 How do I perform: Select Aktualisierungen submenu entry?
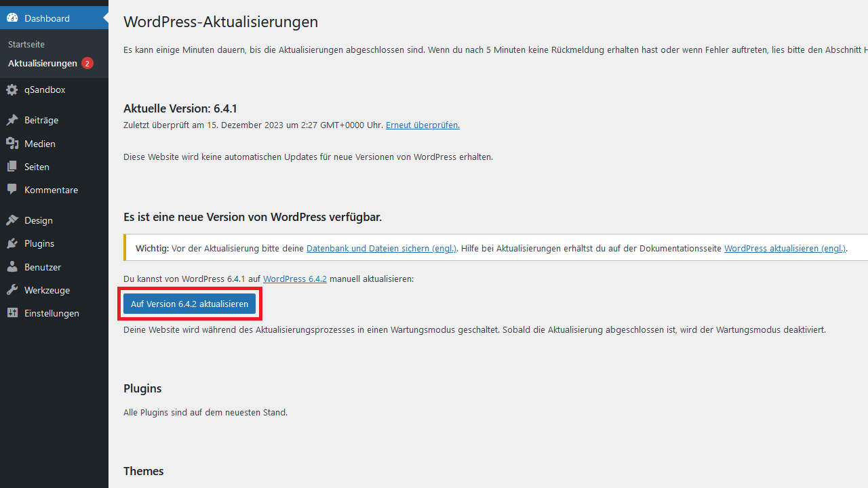click(x=43, y=63)
